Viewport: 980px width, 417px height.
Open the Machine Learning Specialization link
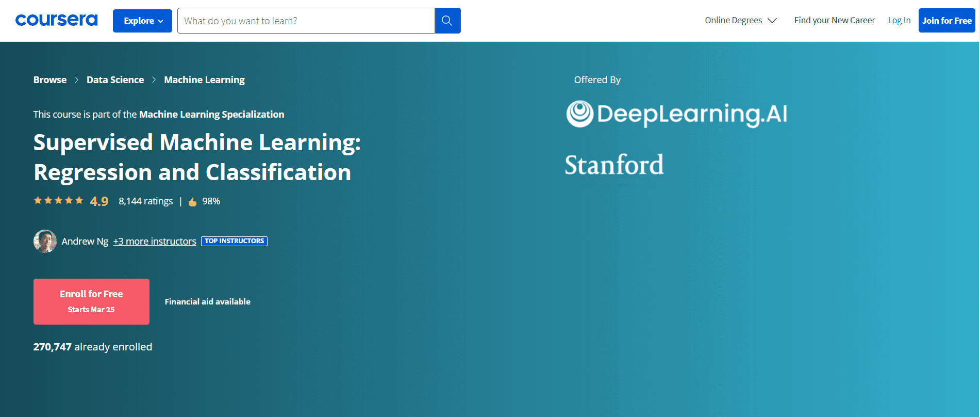[x=211, y=114]
